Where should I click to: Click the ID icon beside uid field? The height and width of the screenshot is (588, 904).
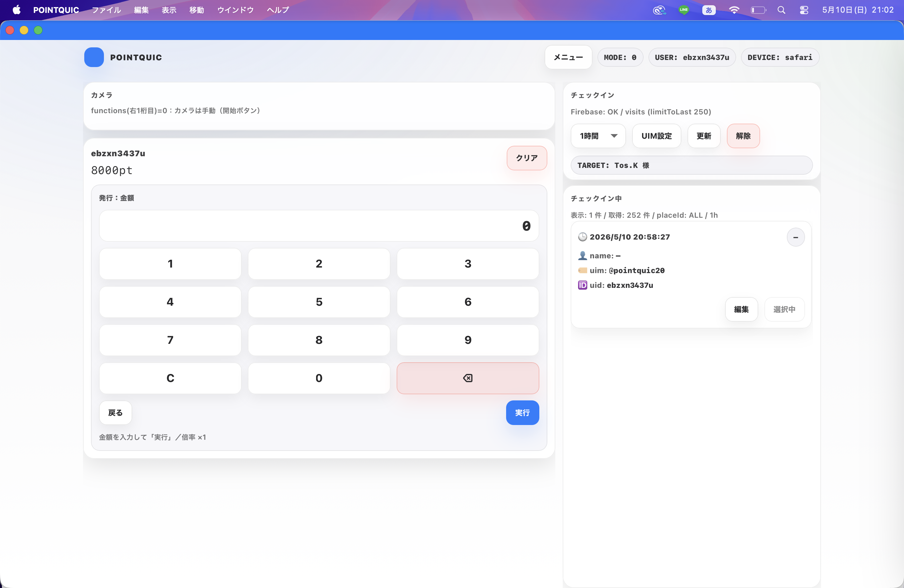tap(582, 285)
